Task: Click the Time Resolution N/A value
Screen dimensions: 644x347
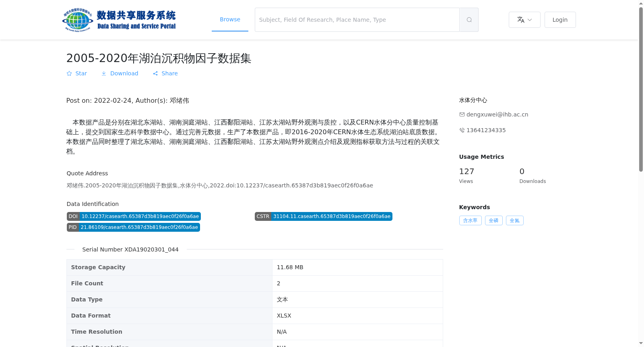Action: [282, 332]
